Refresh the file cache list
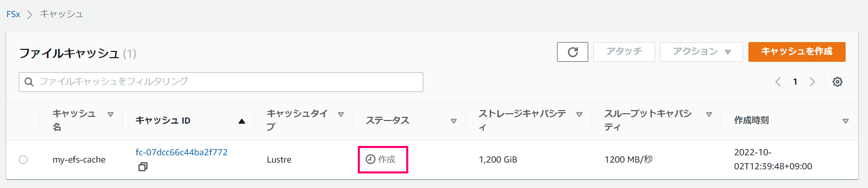868x188 pixels. click(573, 52)
